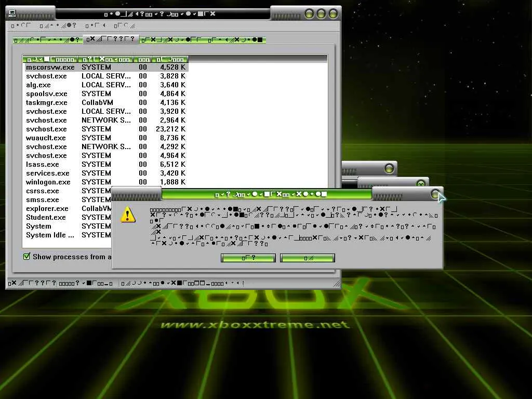Sort by the CPU column header
The height and width of the screenshot is (399, 532).
143,59
